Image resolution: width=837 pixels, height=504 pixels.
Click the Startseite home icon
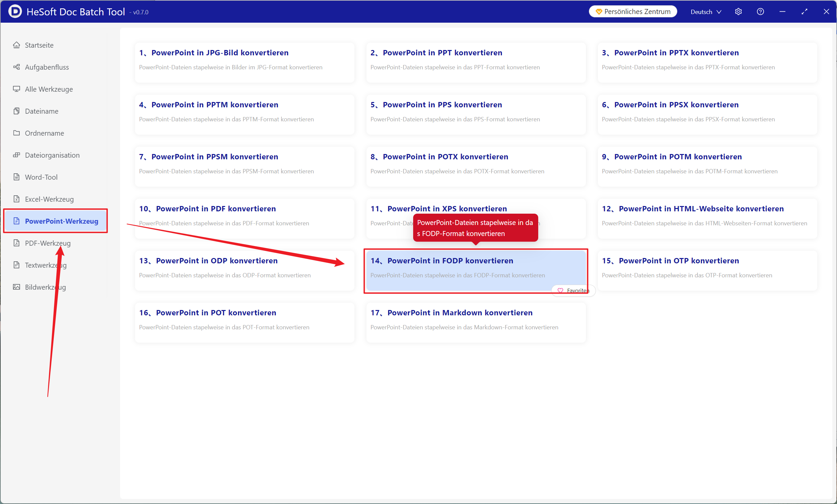pos(16,45)
